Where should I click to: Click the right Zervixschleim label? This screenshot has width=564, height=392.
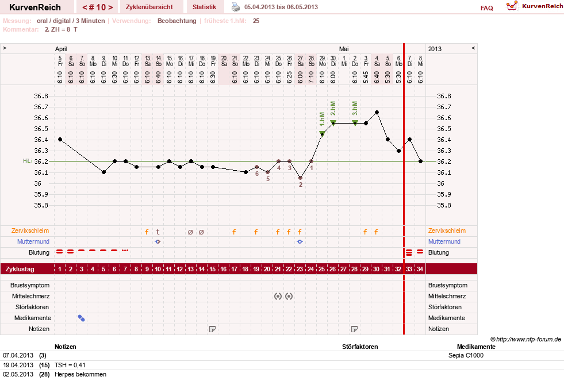[x=447, y=230]
